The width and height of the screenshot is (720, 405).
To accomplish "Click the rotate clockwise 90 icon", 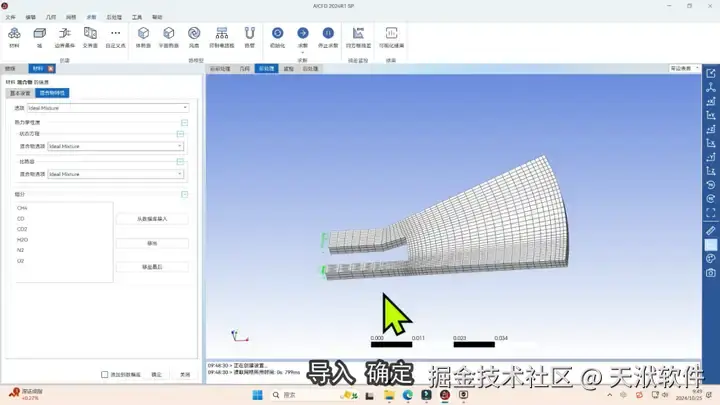I will click(x=711, y=198).
